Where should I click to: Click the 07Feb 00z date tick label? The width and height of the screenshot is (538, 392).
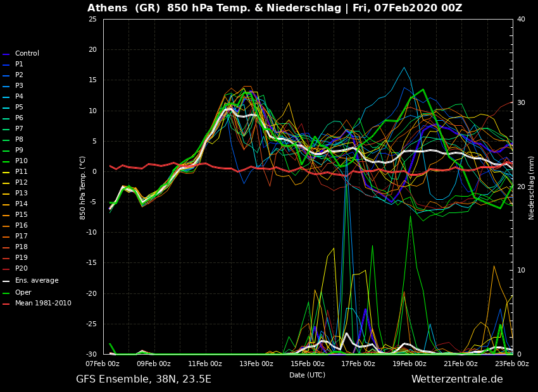click(x=103, y=364)
